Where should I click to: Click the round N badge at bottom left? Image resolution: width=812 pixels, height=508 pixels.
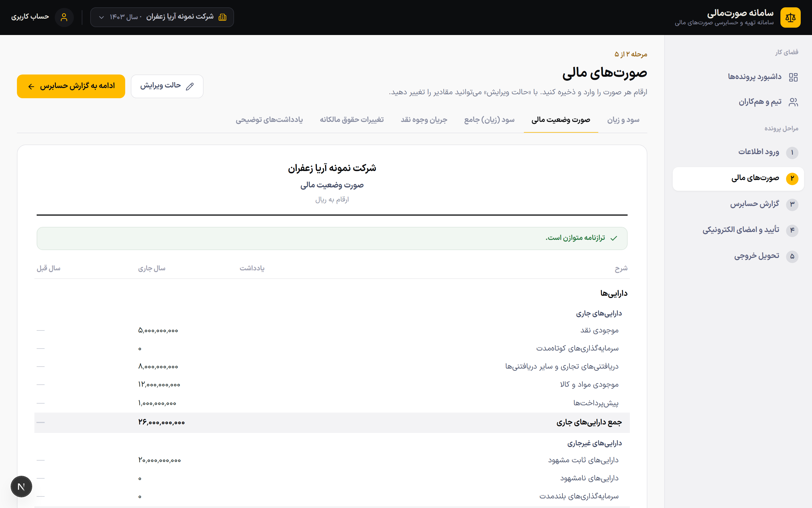click(x=21, y=486)
